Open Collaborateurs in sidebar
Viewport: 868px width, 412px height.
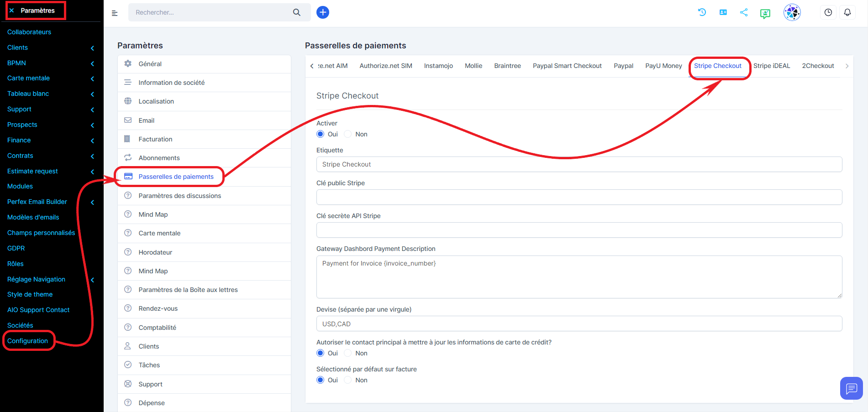(29, 32)
